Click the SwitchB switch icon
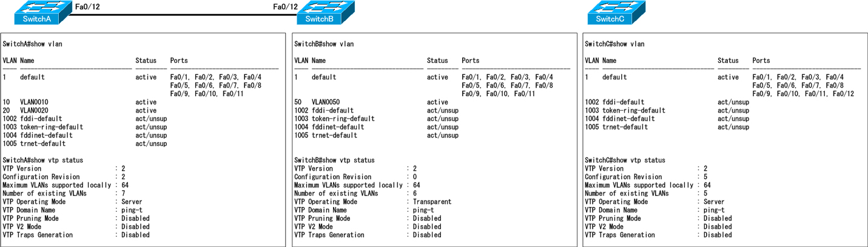Image resolution: width=868 pixels, height=247 pixels. click(x=324, y=12)
